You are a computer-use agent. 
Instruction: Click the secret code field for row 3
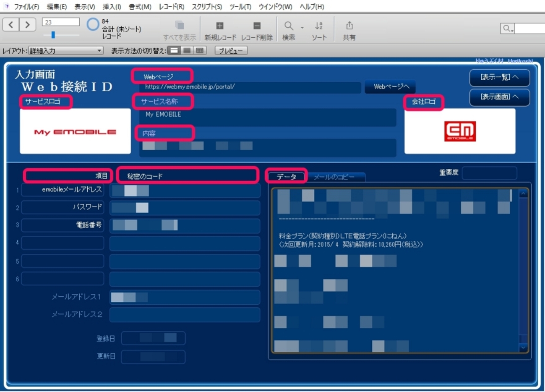click(x=185, y=225)
